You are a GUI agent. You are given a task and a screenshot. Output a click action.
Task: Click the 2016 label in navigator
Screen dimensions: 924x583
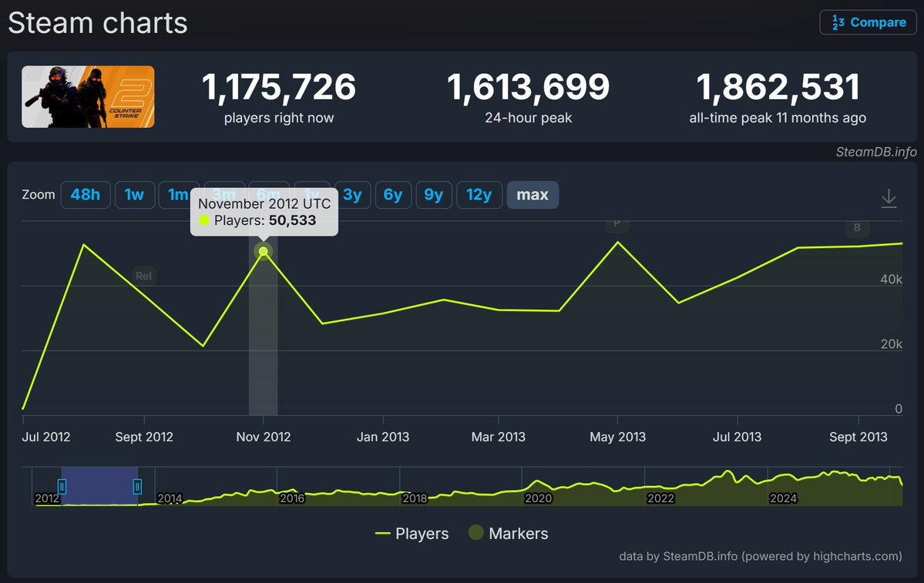click(292, 498)
